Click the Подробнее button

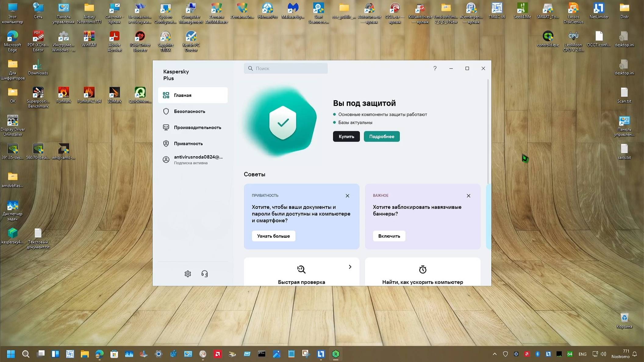point(381,137)
